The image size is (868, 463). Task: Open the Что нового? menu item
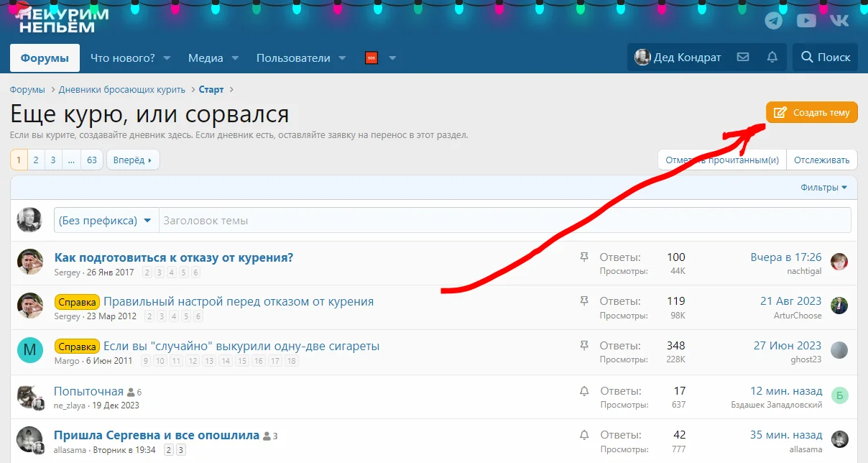coord(122,58)
